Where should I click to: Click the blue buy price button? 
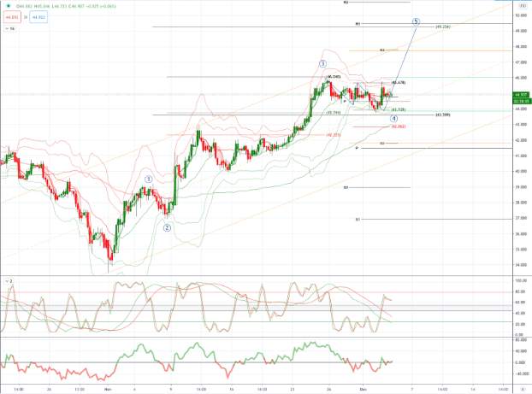click(38, 17)
